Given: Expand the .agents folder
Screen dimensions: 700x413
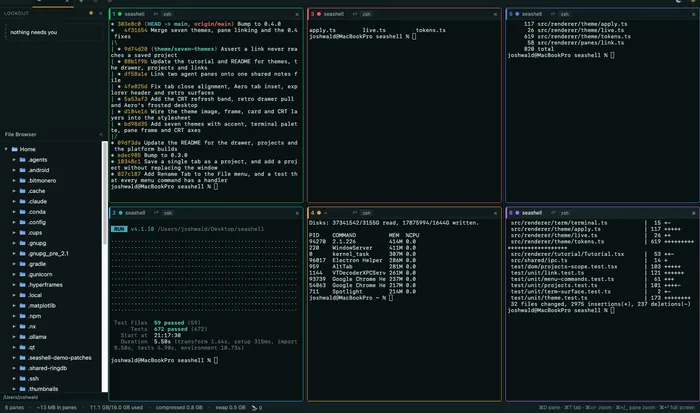Looking at the screenshot, I should click(14, 160).
